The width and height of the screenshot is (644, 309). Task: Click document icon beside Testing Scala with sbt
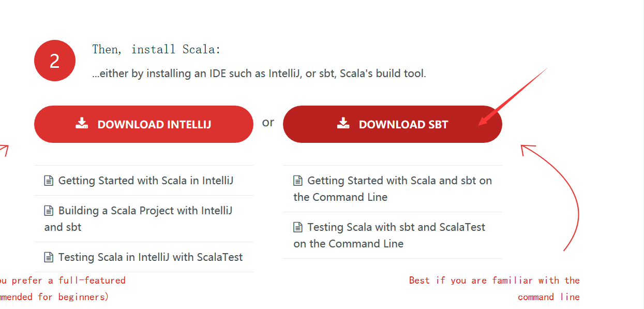coord(298,227)
